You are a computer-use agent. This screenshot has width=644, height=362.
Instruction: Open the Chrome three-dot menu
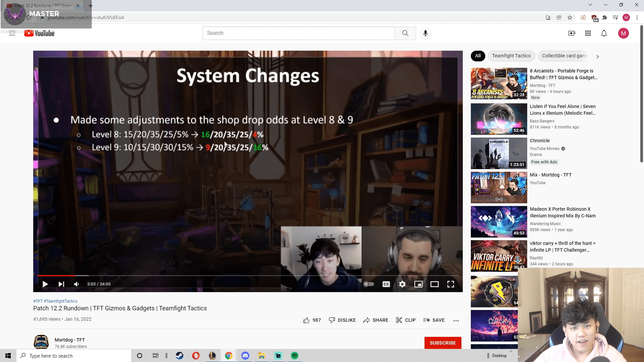[637, 17]
